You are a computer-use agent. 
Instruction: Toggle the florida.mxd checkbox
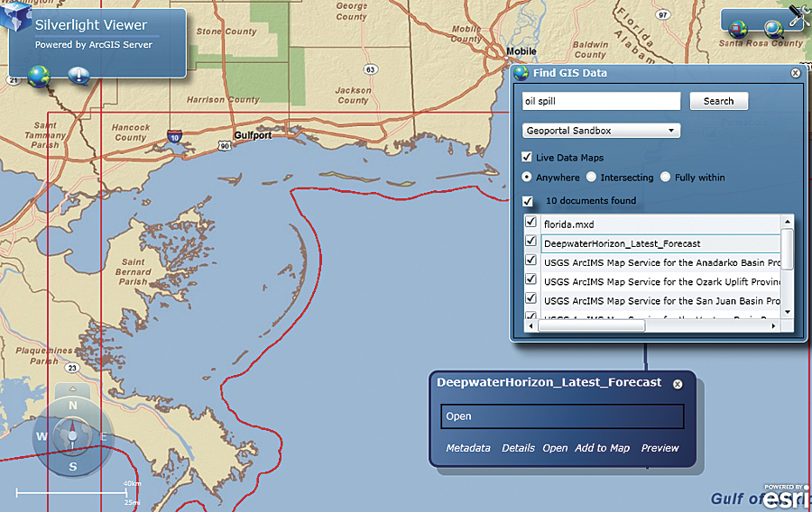(531, 222)
